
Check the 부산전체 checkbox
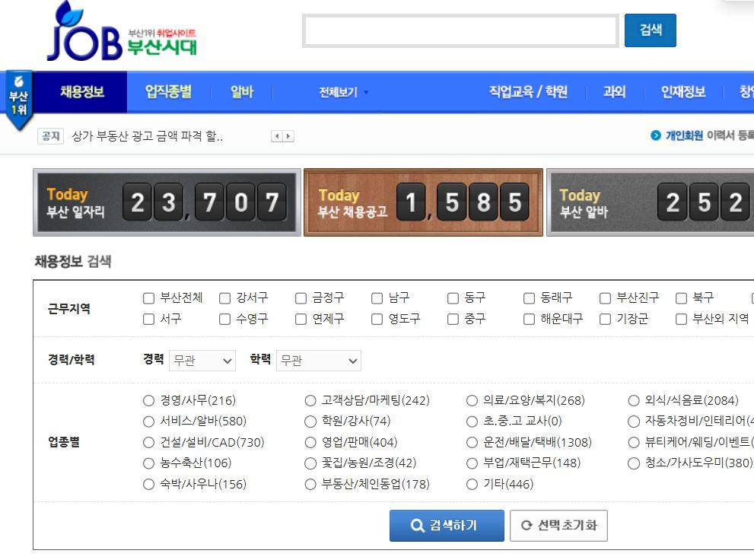[x=148, y=298]
